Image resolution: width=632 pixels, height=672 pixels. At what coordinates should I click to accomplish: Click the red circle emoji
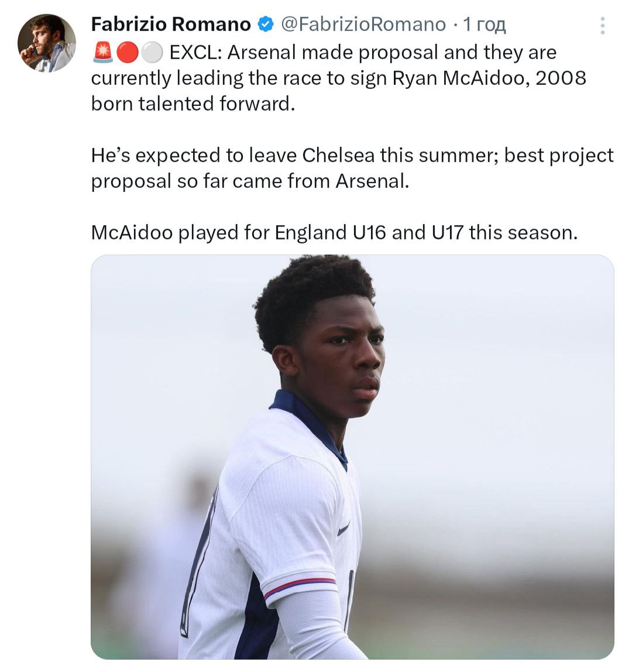126,53
